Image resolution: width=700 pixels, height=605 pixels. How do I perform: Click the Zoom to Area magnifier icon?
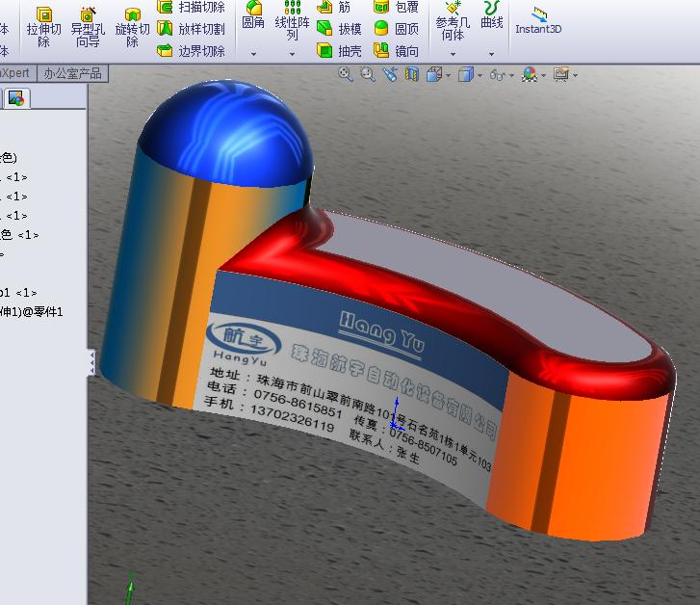click(368, 74)
